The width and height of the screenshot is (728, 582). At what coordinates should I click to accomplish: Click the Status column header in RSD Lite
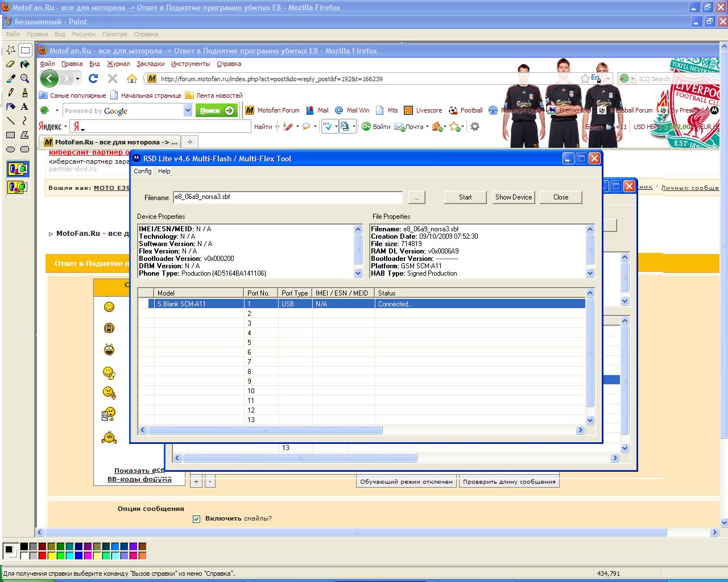[479, 293]
